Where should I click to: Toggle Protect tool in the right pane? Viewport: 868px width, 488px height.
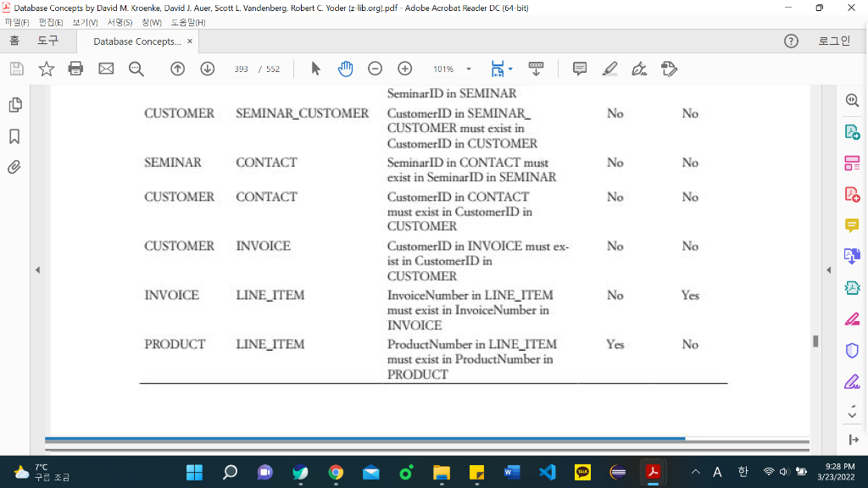click(852, 350)
